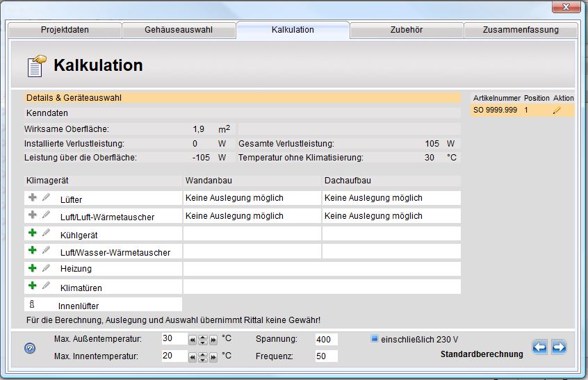The width and height of the screenshot is (588, 380).
Task: Toggle the 'einschließlich 230 V' checkbox
Action: point(374,339)
